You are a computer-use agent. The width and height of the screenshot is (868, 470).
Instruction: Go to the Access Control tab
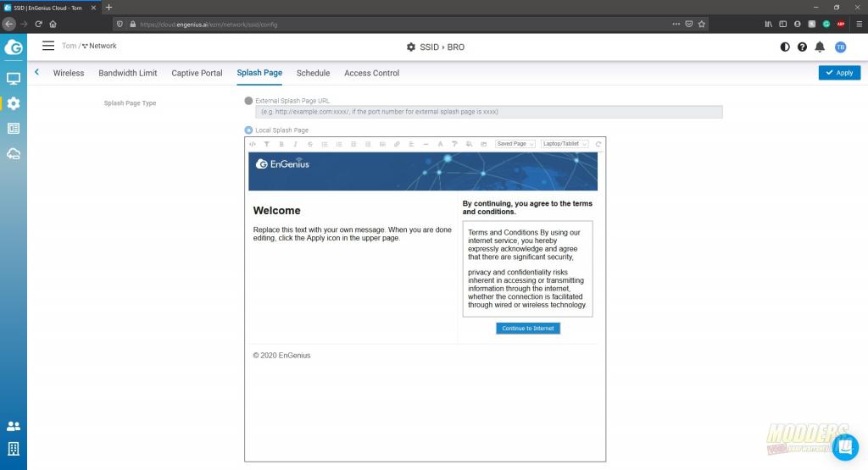coord(371,73)
